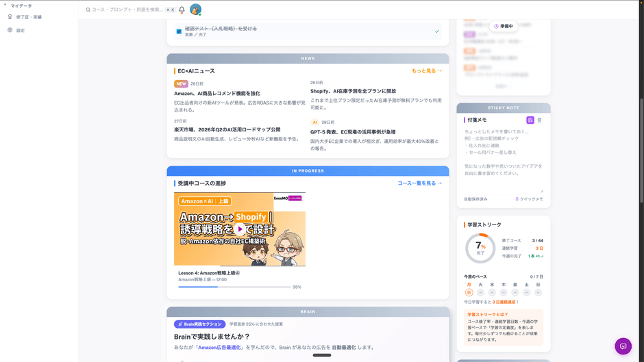
Task: Play the Amazon→Shopify course video
Action: [240, 229]
